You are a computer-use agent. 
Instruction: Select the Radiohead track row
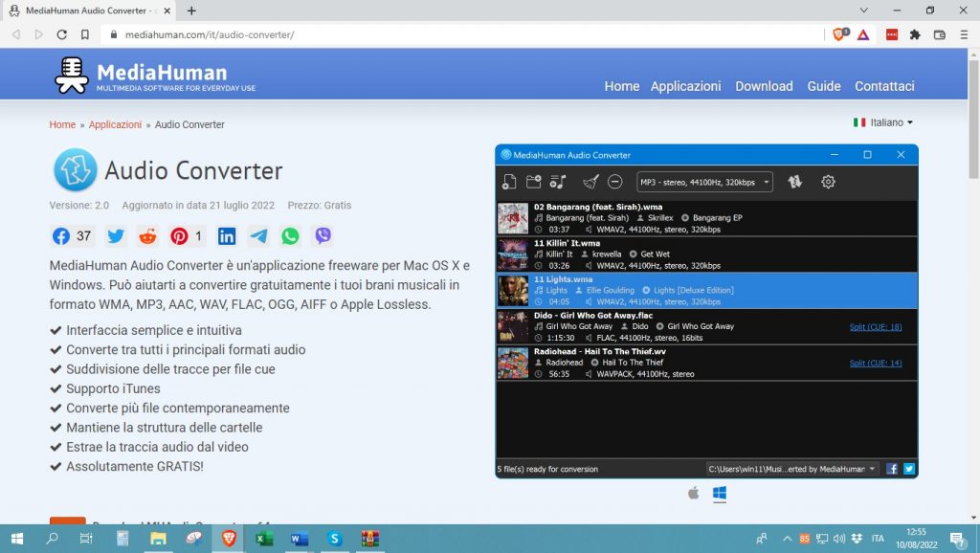[x=670, y=364]
